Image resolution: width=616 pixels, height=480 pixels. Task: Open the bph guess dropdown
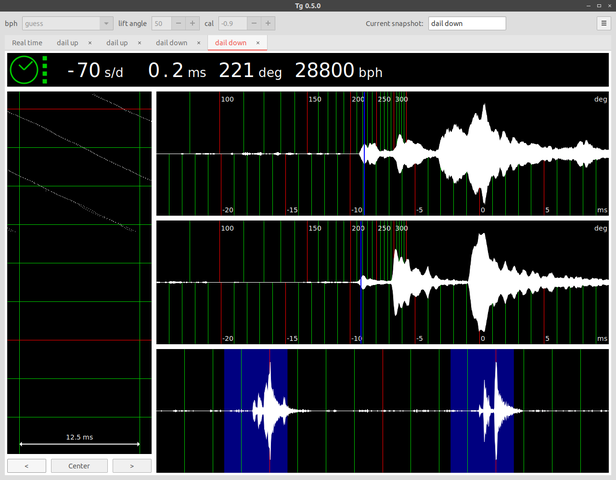click(68, 24)
